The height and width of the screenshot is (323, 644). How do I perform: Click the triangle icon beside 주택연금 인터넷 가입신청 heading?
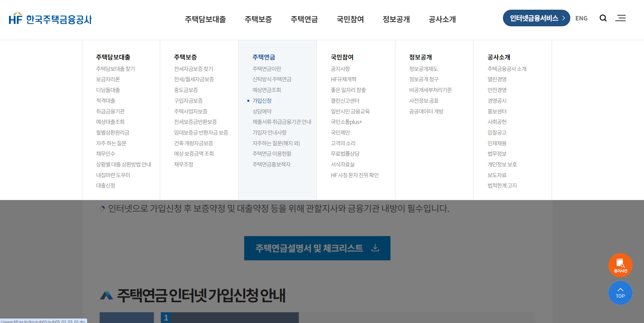[x=106, y=295]
